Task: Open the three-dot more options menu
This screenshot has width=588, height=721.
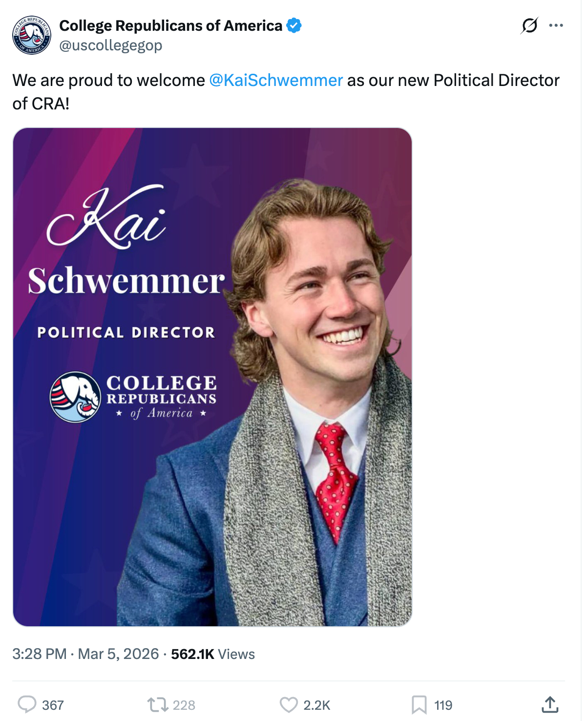Action: click(556, 25)
